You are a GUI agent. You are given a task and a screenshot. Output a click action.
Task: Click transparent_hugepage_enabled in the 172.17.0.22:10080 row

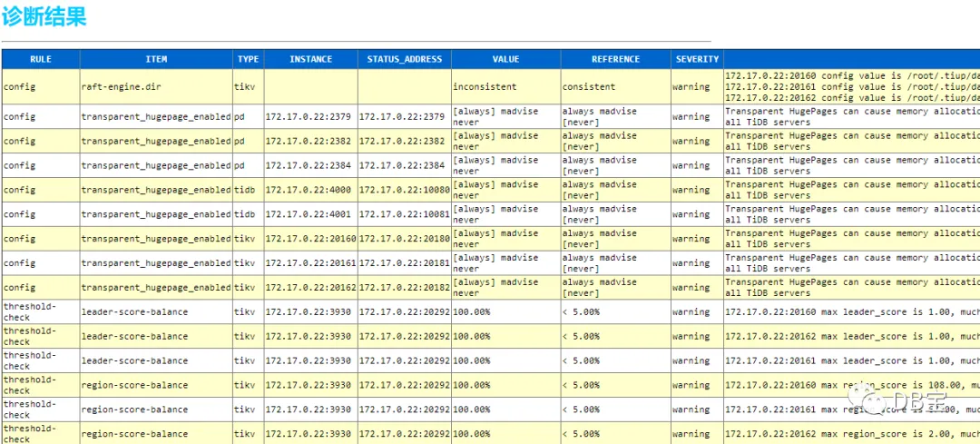[x=156, y=190]
